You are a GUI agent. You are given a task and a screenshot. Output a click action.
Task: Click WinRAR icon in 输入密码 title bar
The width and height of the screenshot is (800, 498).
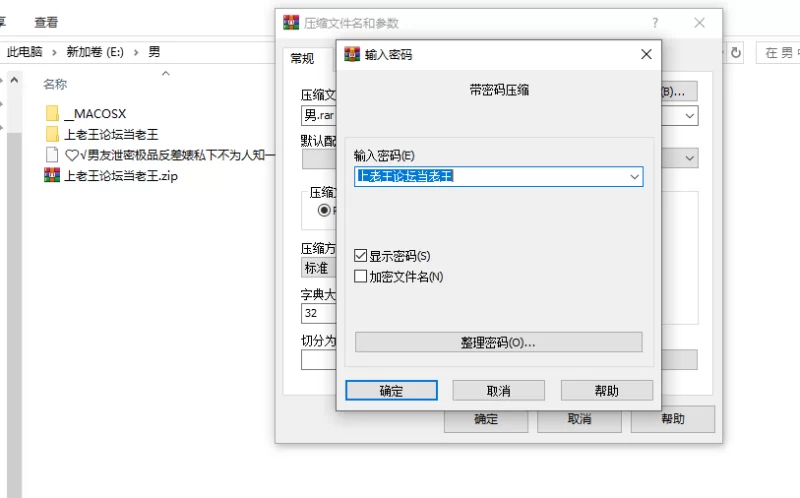tap(352, 54)
